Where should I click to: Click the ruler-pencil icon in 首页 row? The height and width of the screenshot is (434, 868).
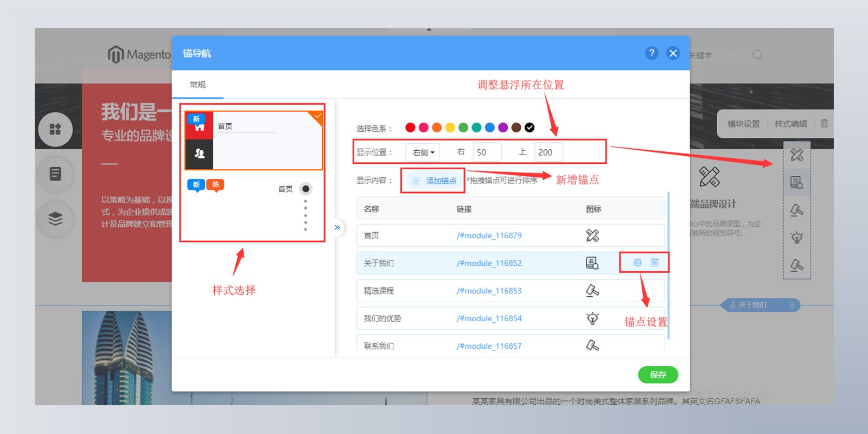pyautogui.click(x=592, y=235)
